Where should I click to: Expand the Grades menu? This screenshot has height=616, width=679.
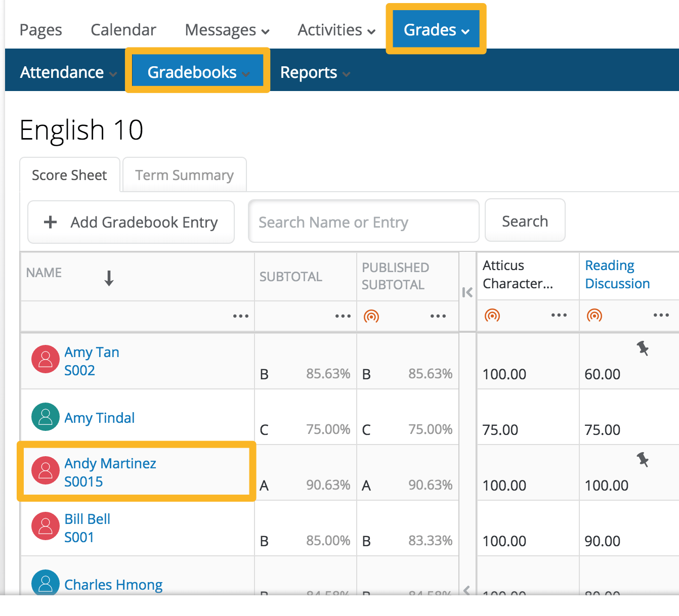(436, 30)
